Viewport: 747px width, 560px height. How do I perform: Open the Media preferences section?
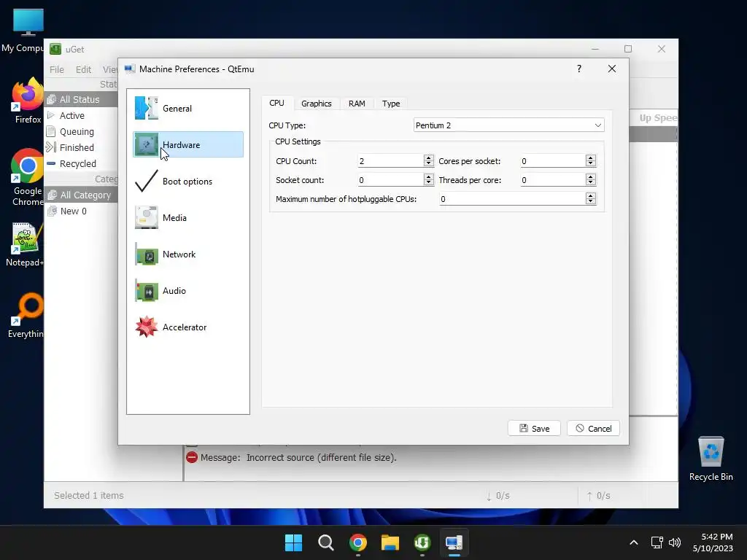(x=187, y=217)
